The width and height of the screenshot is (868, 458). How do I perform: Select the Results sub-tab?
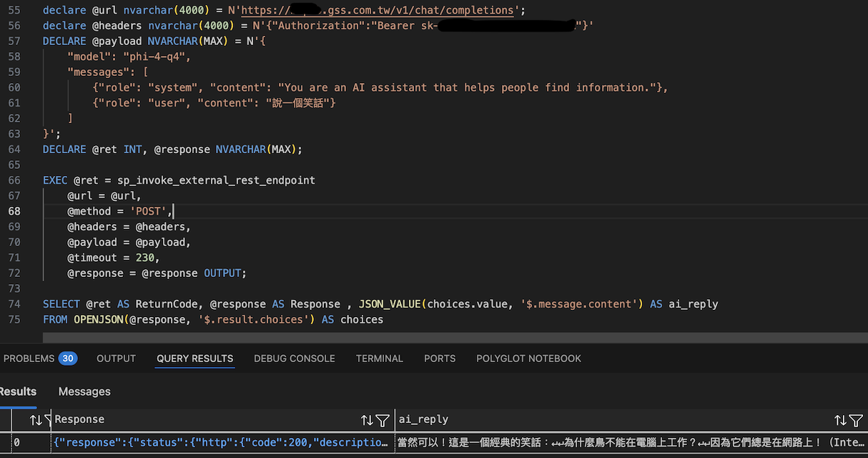tap(18, 391)
